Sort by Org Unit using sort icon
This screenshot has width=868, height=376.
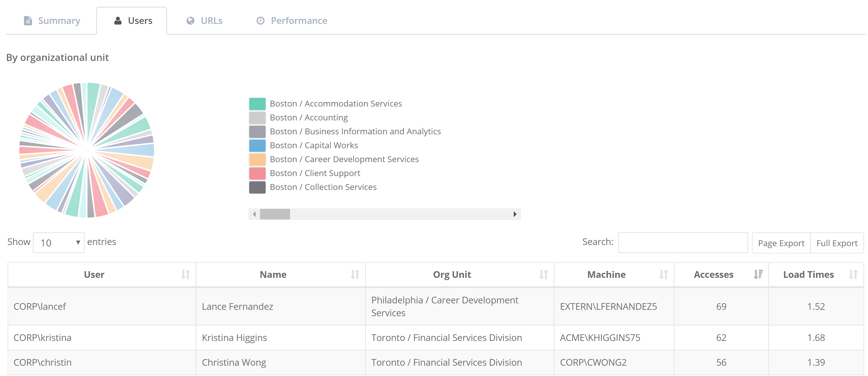(x=543, y=274)
